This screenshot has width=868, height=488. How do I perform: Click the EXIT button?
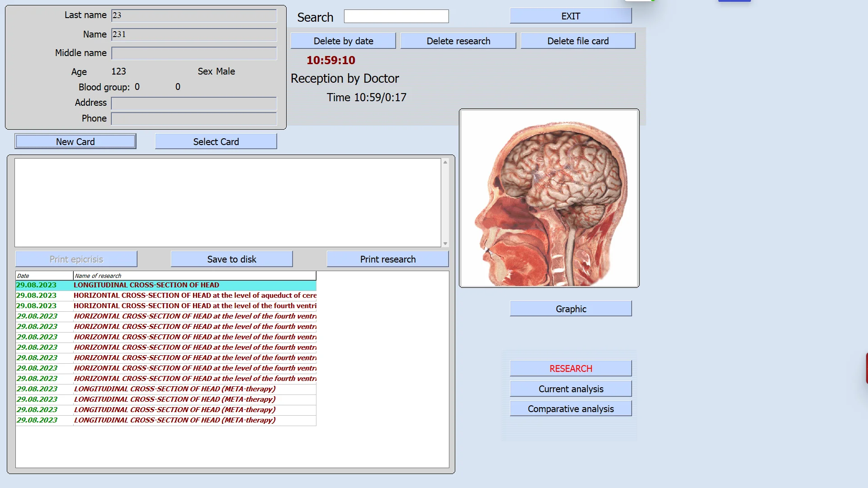pyautogui.click(x=571, y=16)
